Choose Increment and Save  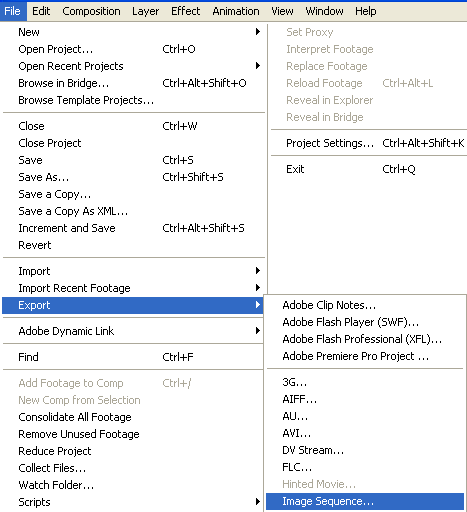coord(133,228)
